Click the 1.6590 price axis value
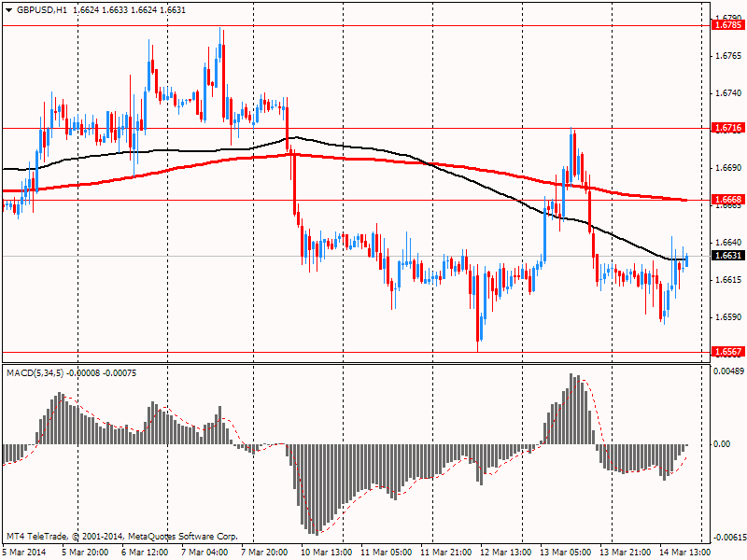The width and height of the screenshot is (747, 560). click(728, 317)
